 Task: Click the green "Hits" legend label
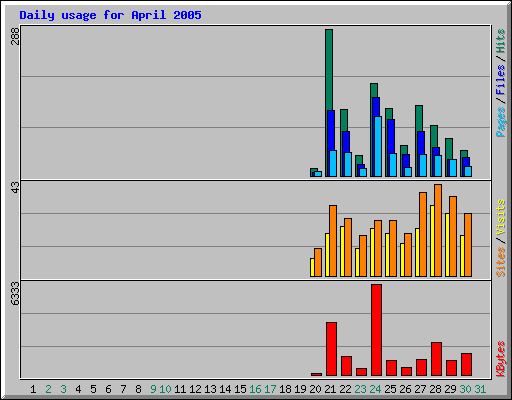coord(500,41)
